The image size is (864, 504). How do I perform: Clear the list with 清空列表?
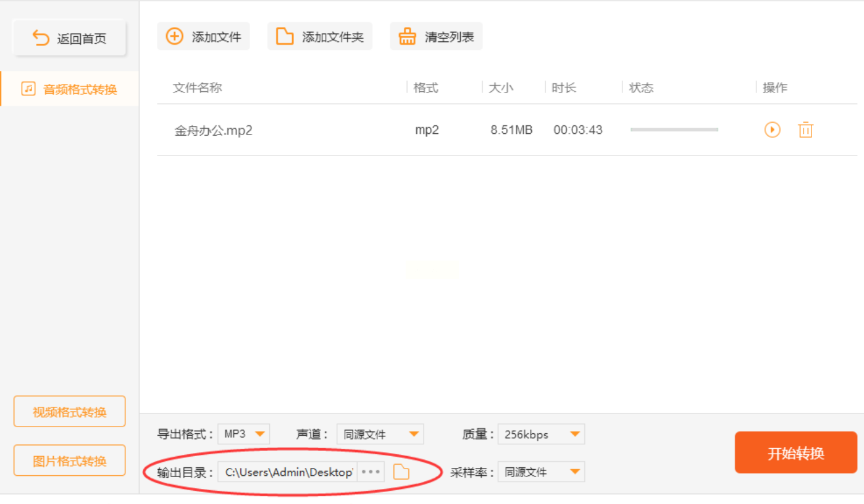pos(437,36)
